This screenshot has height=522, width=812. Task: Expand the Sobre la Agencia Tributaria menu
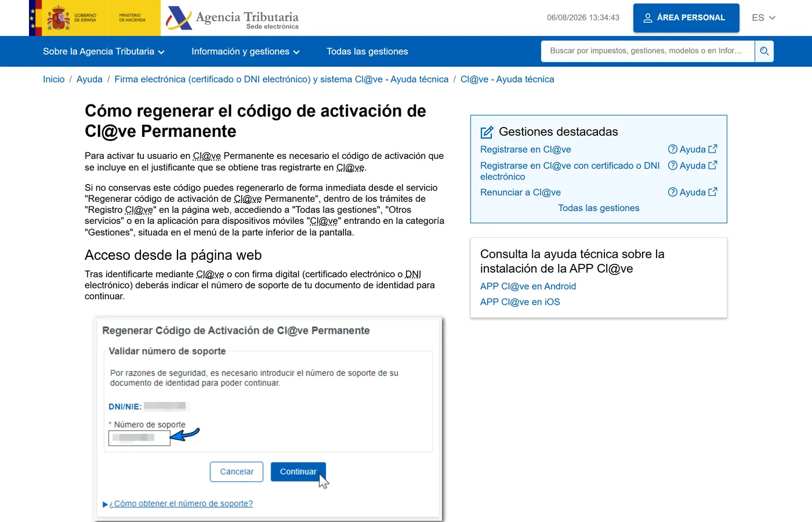[104, 52]
